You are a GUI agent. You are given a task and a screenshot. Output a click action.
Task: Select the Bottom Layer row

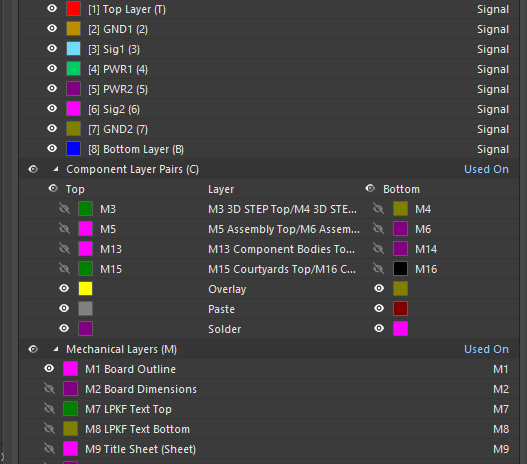(269, 149)
